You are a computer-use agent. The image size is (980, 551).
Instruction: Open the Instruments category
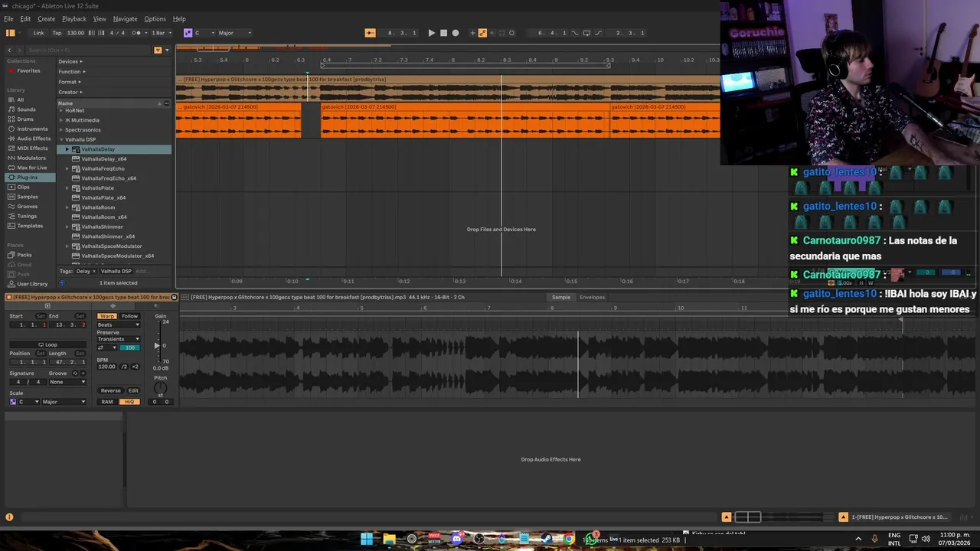point(32,129)
